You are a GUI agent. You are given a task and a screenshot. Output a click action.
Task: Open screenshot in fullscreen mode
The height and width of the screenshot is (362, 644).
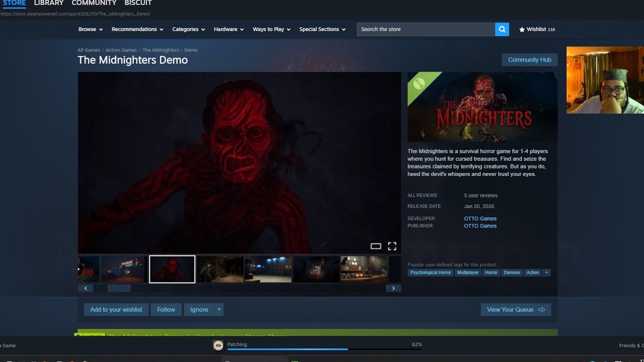[392, 246]
